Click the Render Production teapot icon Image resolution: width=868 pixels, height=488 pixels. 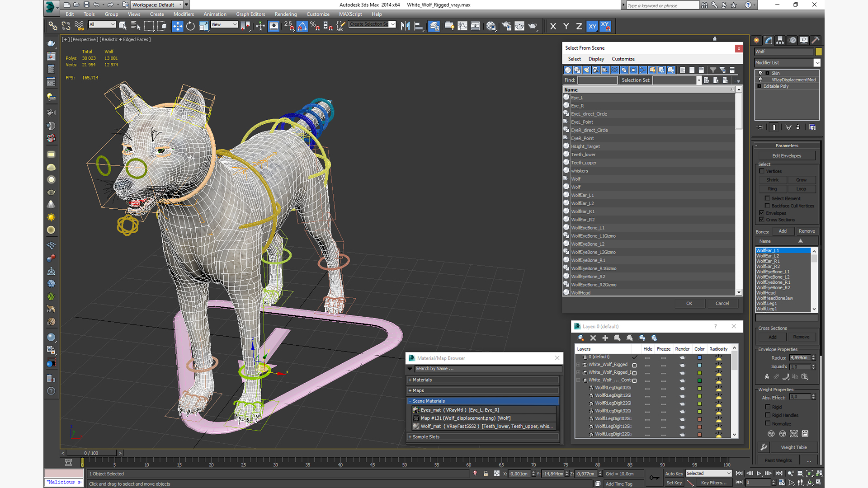(533, 26)
